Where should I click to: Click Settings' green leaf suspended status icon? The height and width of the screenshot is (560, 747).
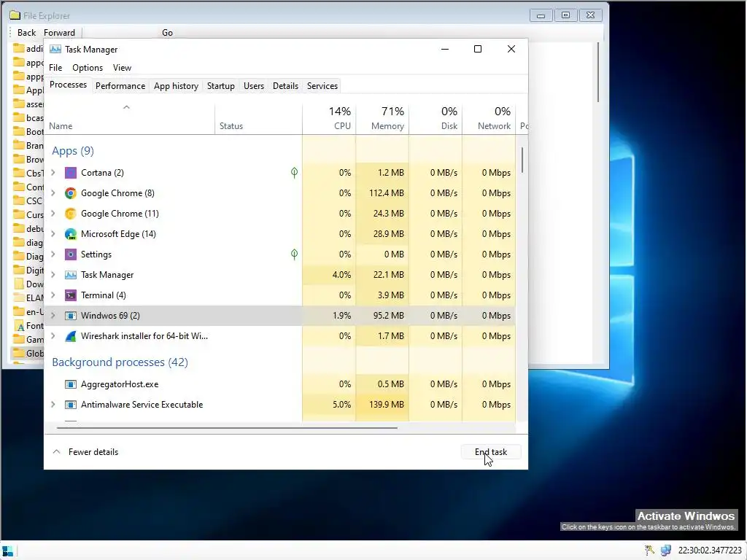[x=295, y=254]
